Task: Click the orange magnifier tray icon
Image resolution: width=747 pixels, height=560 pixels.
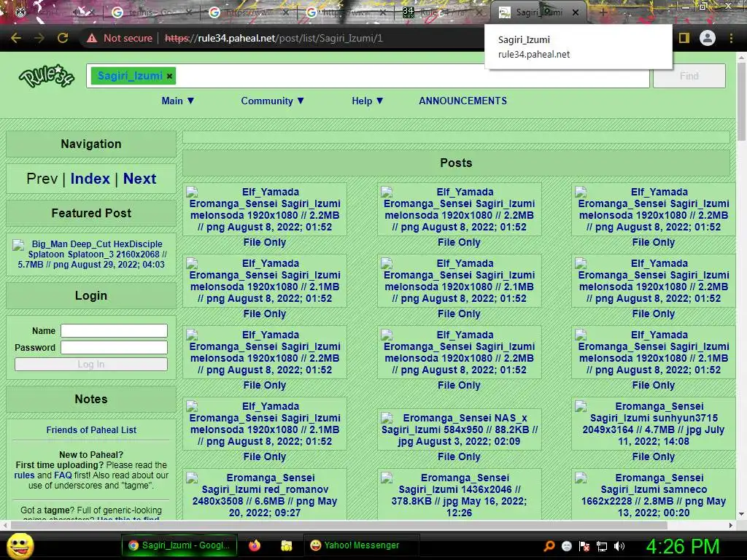Action: (549, 546)
